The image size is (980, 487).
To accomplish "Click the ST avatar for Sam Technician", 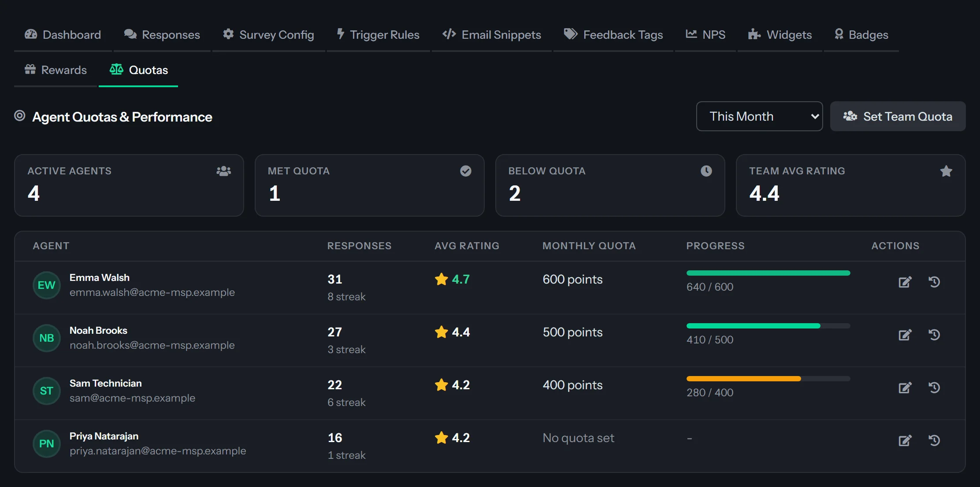I will tap(47, 391).
